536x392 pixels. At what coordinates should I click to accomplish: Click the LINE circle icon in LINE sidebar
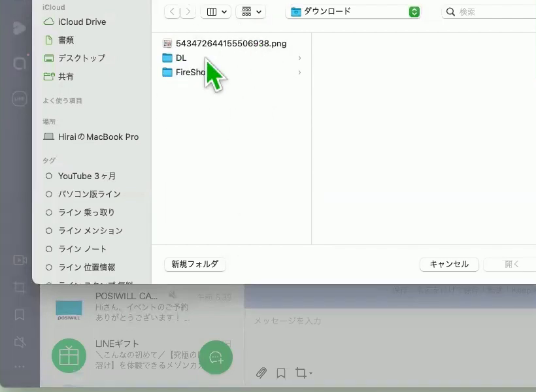[20, 99]
